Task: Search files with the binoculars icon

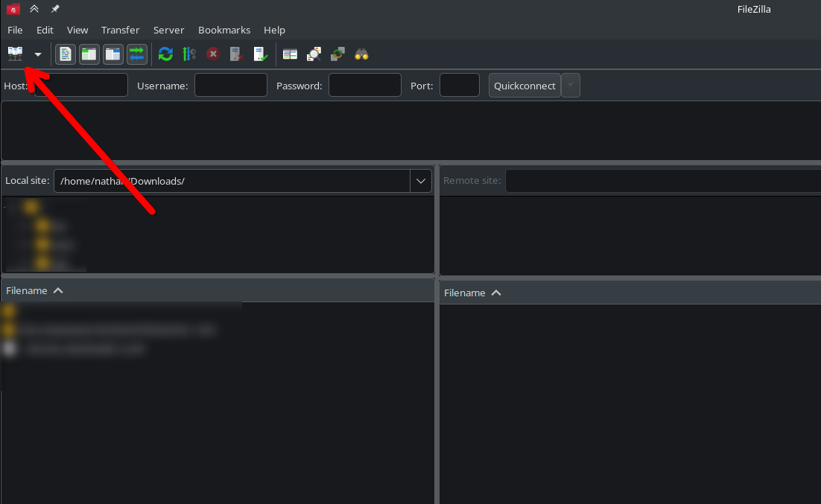Action: pyautogui.click(x=361, y=54)
